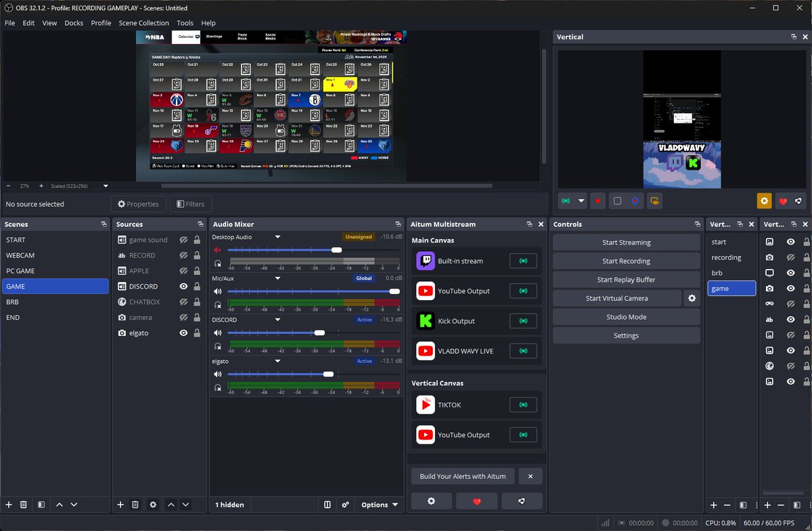Mute the Mic/Aux channel
This screenshot has height=531, width=812.
click(x=218, y=291)
